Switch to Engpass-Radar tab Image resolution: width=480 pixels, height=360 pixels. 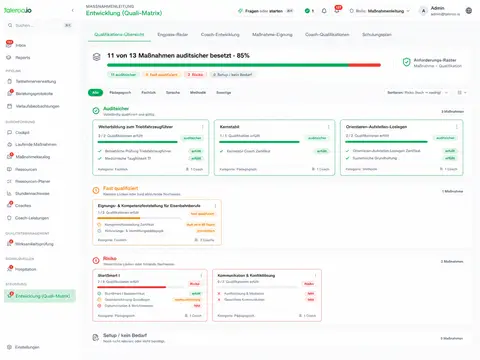coord(172,34)
